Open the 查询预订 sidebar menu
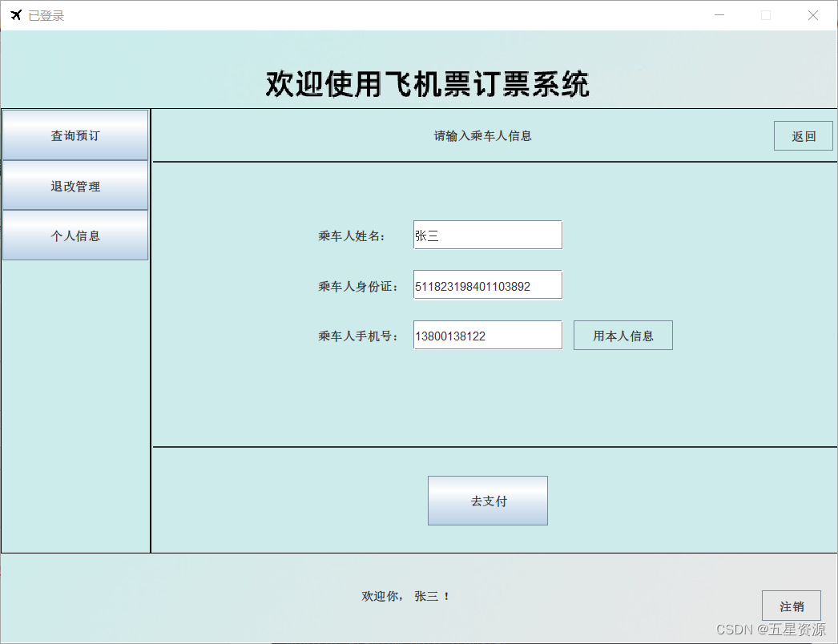The height and width of the screenshot is (644, 838). click(75, 135)
